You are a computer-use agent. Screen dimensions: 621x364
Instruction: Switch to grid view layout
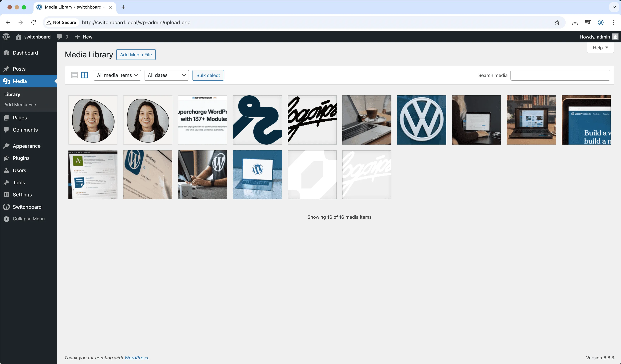(x=84, y=75)
